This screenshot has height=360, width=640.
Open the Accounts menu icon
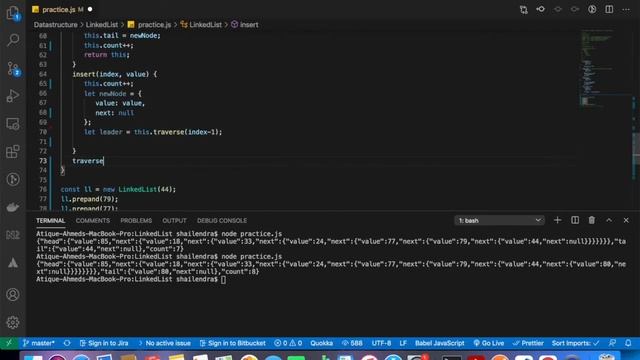pos(13,294)
